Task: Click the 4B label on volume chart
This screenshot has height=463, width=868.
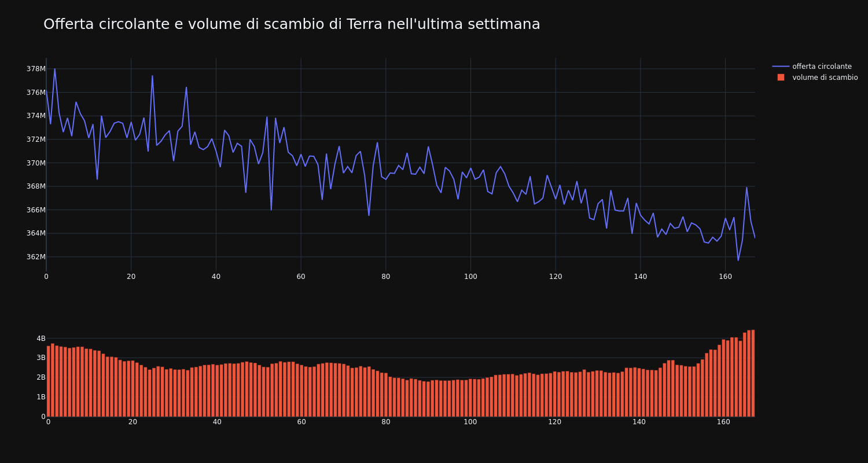Action: (x=41, y=339)
